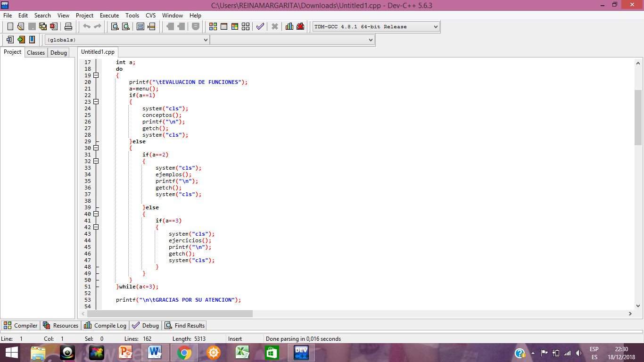Collapse the code fold at line 23
Viewport: 644px width, 362px height.
96,102
